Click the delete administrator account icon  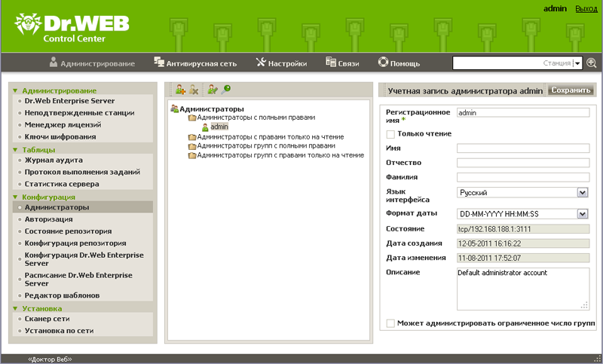click(194, 90)
